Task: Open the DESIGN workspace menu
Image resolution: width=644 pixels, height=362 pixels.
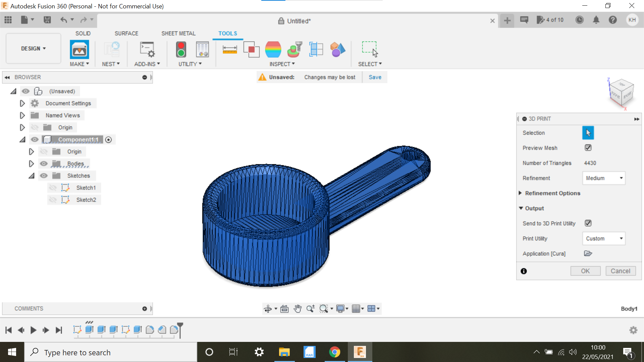Action: [33, 48]
